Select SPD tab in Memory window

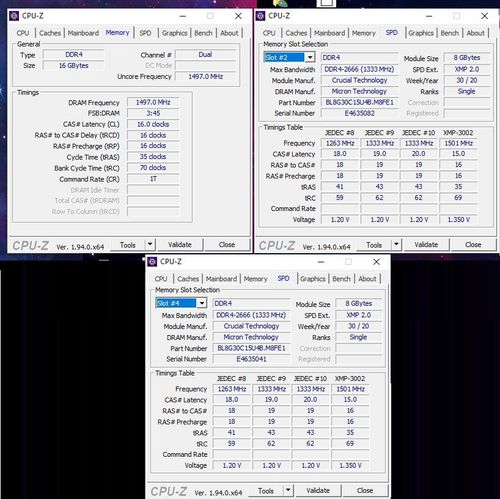(145, 33)
